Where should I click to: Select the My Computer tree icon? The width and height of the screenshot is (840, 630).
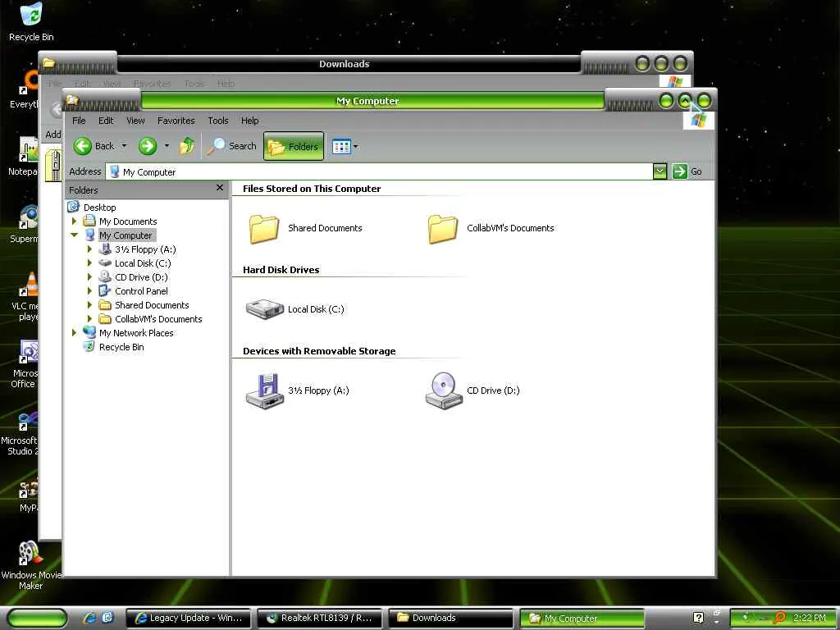tap(89, 235)
